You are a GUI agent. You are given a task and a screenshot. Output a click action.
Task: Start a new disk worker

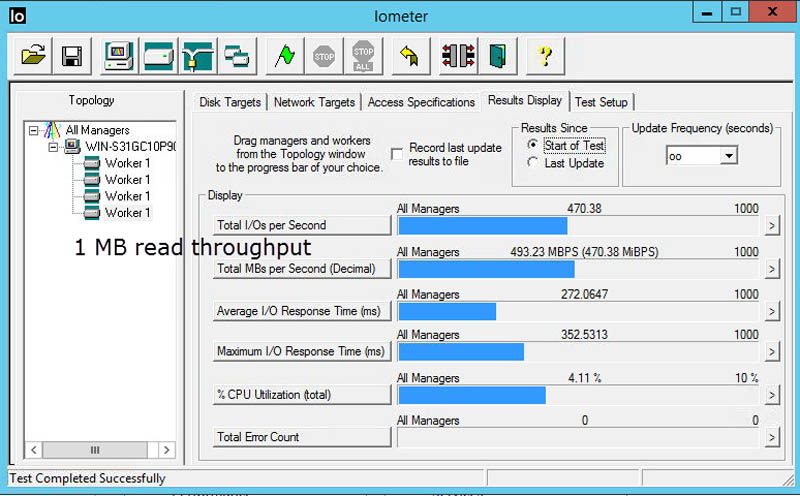coord(159,56)
